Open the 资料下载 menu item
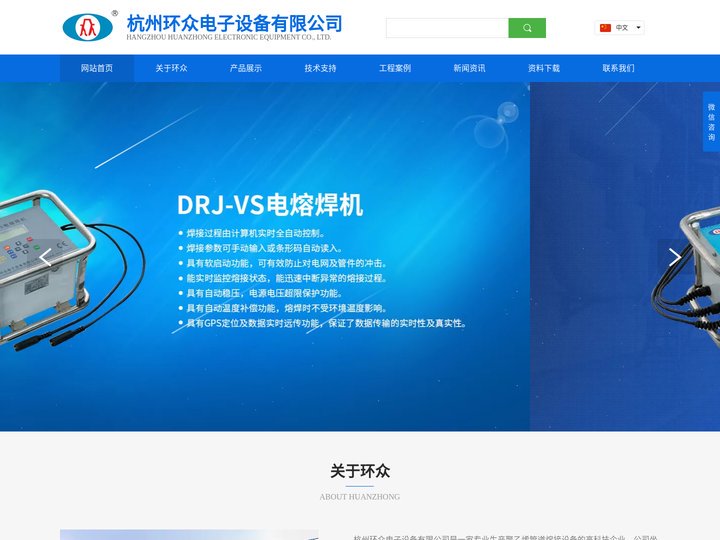 (544, 68)
